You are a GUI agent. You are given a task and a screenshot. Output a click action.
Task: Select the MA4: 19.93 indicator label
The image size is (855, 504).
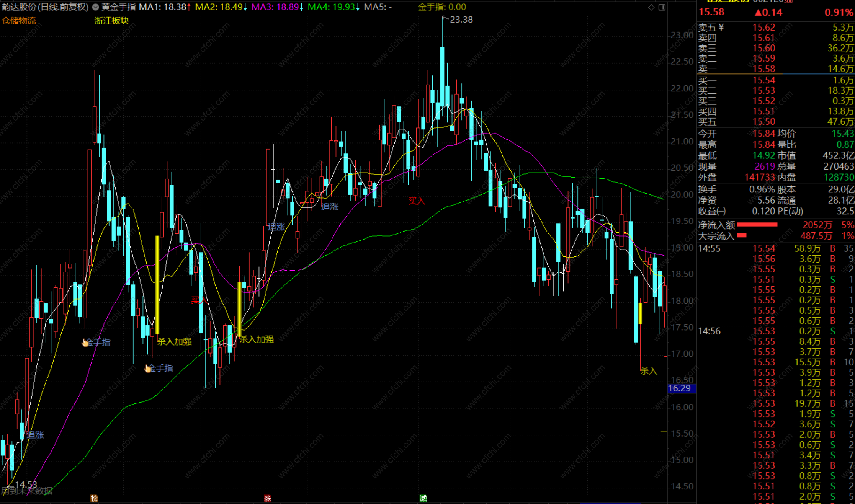click(332, 7)
